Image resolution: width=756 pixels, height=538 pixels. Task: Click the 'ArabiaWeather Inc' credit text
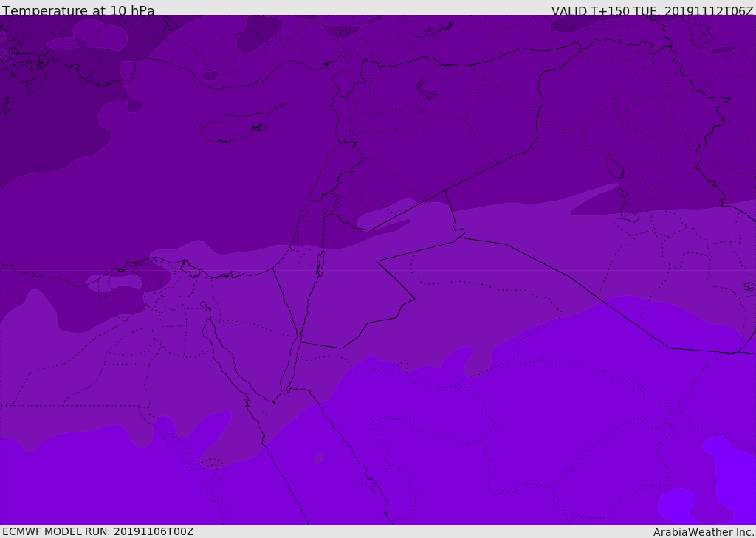703,532
